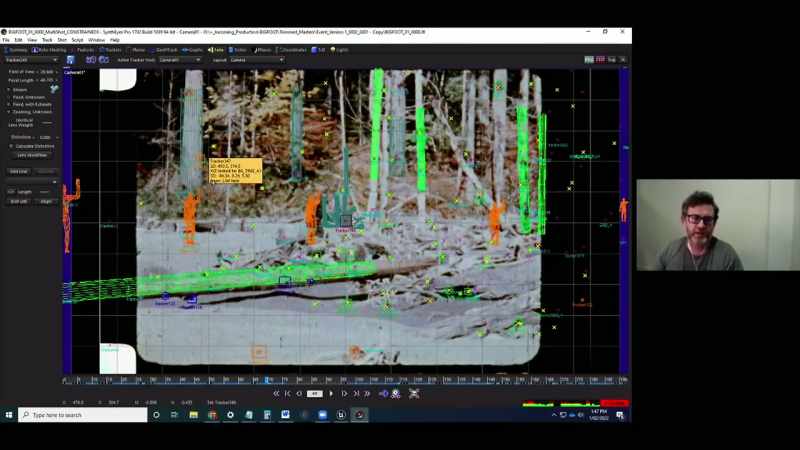Click blue icon right of tracker selector
This screenshot has height=450, width=800.
tap(70, 60)
